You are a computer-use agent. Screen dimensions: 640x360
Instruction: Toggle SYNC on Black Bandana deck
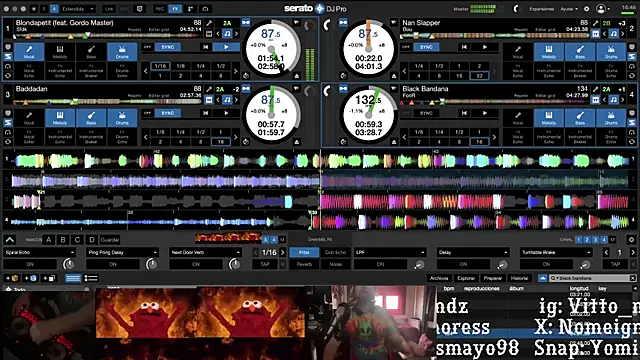click(426, 113)
